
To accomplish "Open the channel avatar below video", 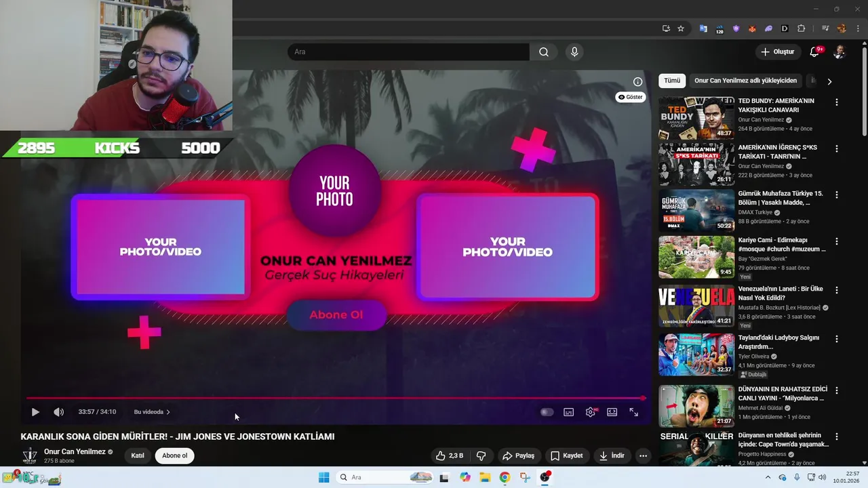I will click(30, 455).
